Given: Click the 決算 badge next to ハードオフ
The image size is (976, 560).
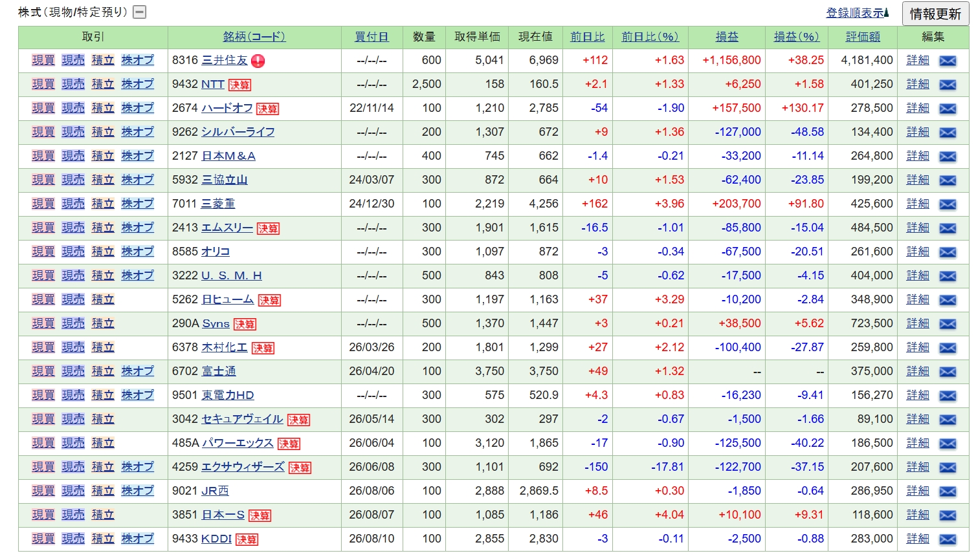Looking at the screenshot, I should click(267, 109).
